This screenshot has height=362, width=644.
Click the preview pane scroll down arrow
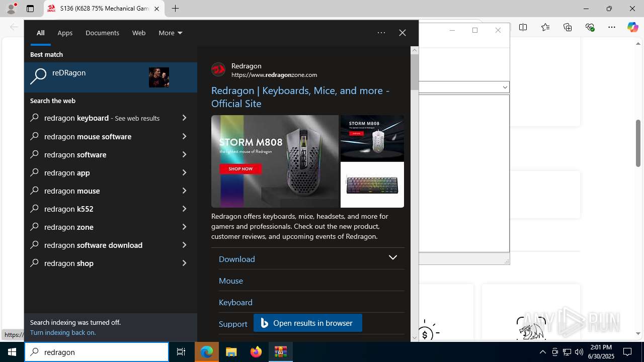415,337
